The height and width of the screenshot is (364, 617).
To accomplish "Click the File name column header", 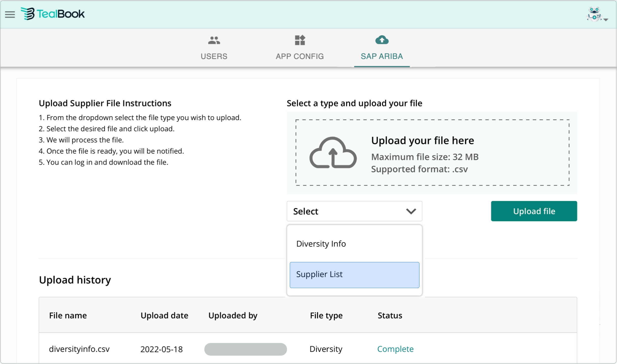I will (68, 315).
